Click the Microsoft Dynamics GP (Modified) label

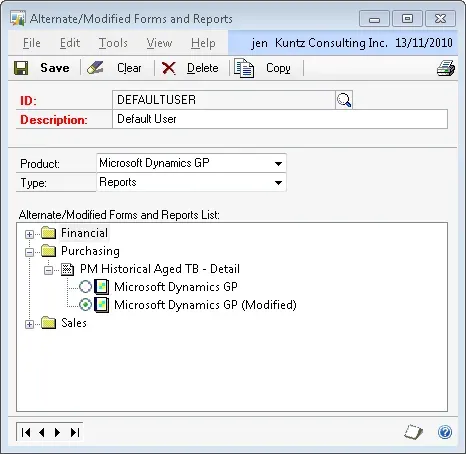tap(205, 305)
